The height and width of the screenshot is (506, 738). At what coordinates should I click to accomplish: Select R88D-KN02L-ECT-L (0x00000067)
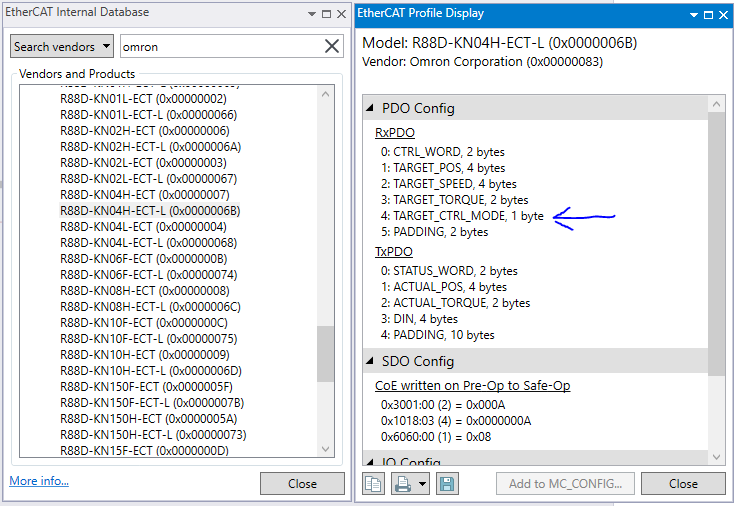(x=148, y=179)
